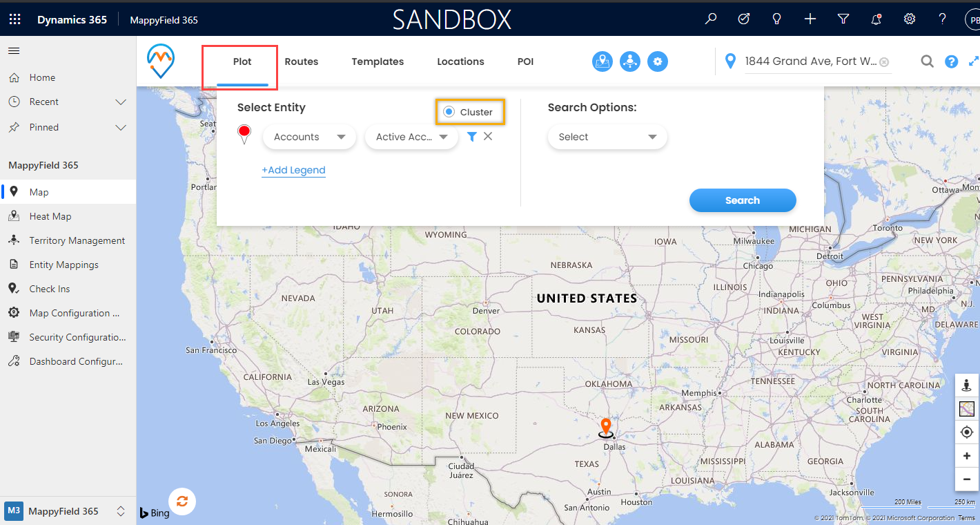Open the task flow checkmark icon
This screenshot has height=525, width=980.
(x=744, y=19)
